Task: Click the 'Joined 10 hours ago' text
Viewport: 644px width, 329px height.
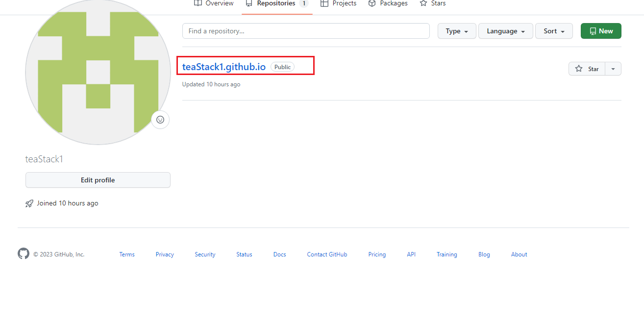Action: click(x=67, y=203)
